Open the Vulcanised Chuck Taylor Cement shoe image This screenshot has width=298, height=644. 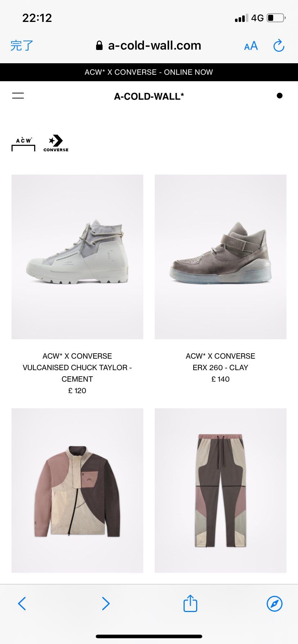[x=77, y=257]
